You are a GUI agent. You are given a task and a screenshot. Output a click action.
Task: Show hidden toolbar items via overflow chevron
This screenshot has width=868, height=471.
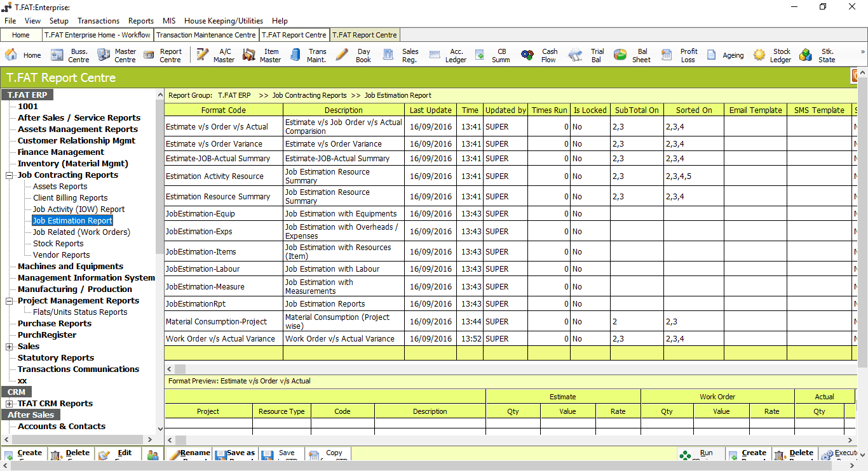pyautogui.click(x=862, y=52)
